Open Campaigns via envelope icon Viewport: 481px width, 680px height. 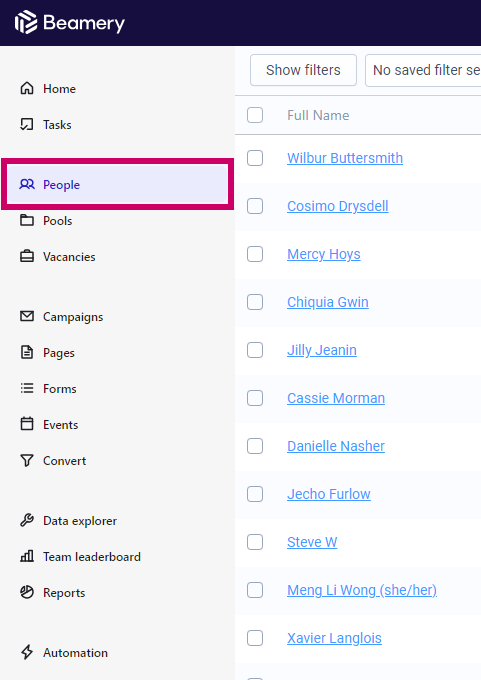coord(27,316)
